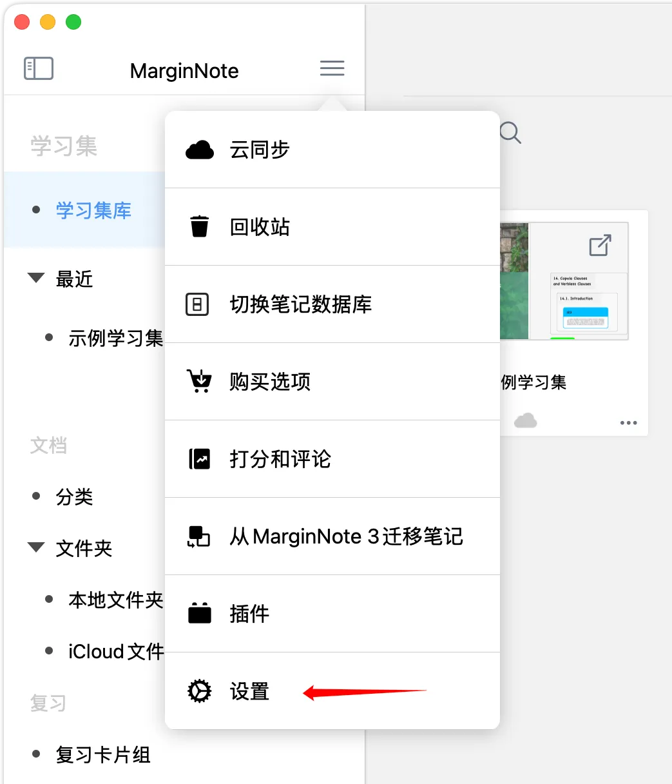This screenshot has height=784, width=672.
Task: Click the MarginNote title text
Action: 184,71
